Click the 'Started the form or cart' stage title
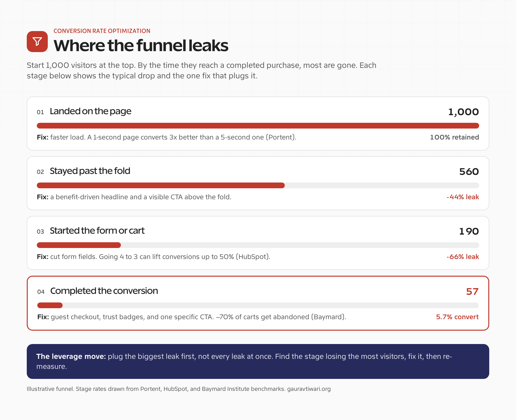The width and height of the screenshot is (516, 420). 97,231
